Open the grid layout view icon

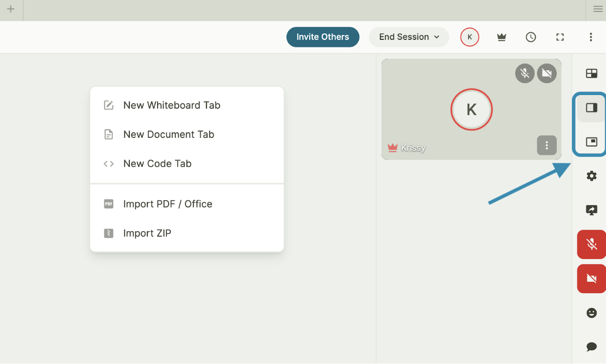592,74
